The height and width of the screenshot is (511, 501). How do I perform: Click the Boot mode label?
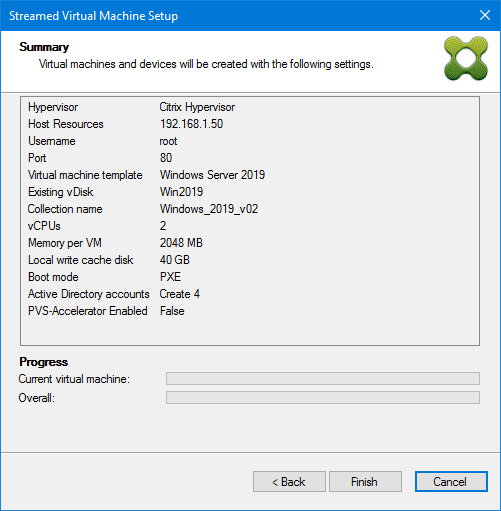pyautogui.click(x=53, y=277)
